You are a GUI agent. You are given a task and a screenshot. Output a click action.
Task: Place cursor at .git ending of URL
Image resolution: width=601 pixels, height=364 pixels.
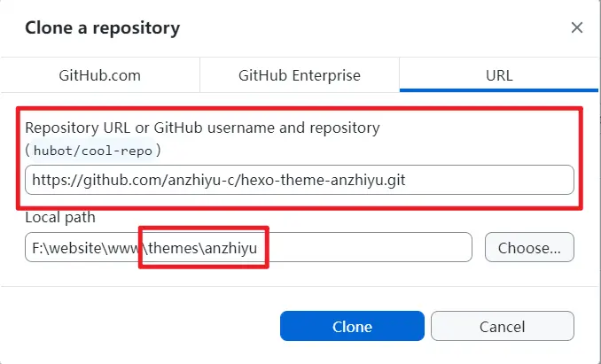click(x=395, y=180)
